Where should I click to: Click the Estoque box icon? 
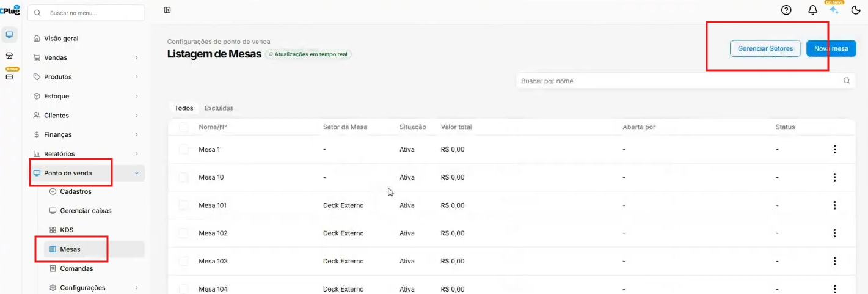37,96
